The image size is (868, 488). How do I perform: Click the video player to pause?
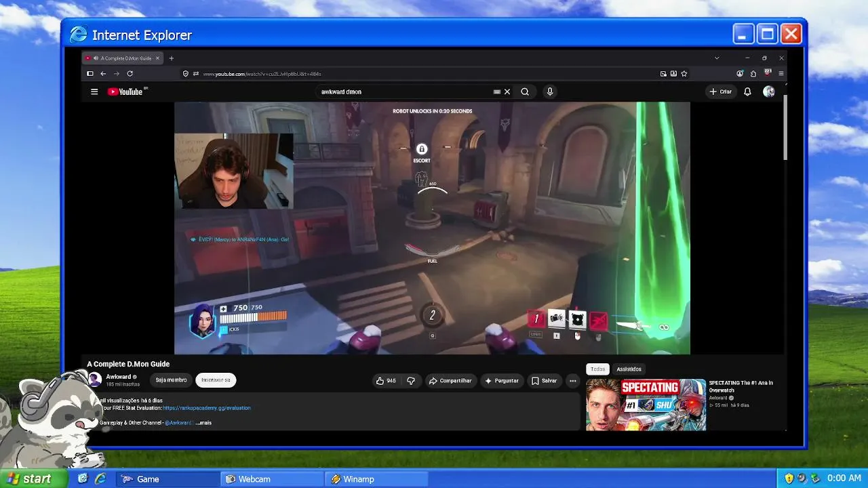(432, 228)
